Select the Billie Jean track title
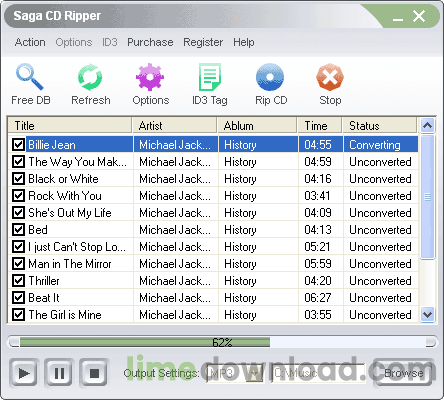 click(52, 145)
